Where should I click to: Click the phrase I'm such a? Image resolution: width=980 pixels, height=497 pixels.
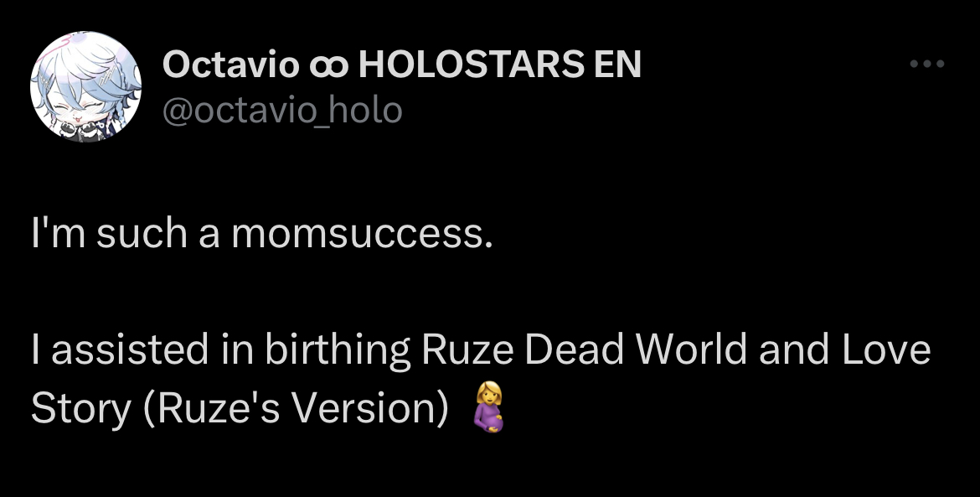(125, 234)
